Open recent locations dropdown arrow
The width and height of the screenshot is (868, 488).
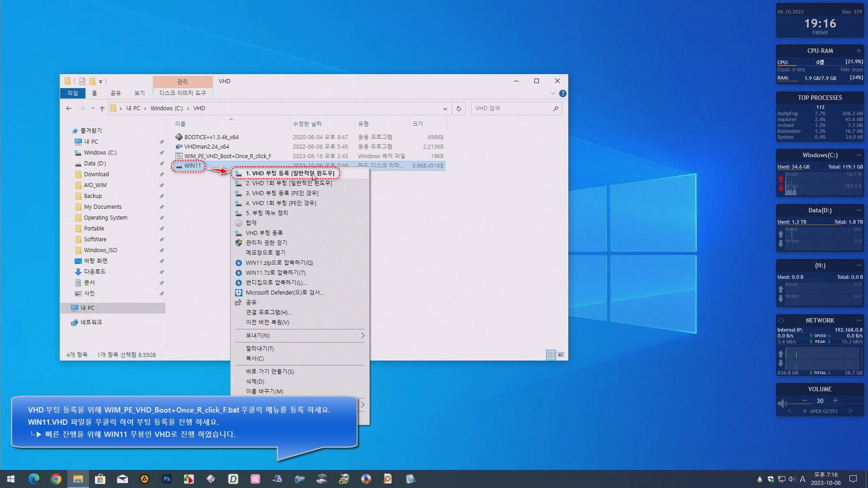[x=93, y=108]
